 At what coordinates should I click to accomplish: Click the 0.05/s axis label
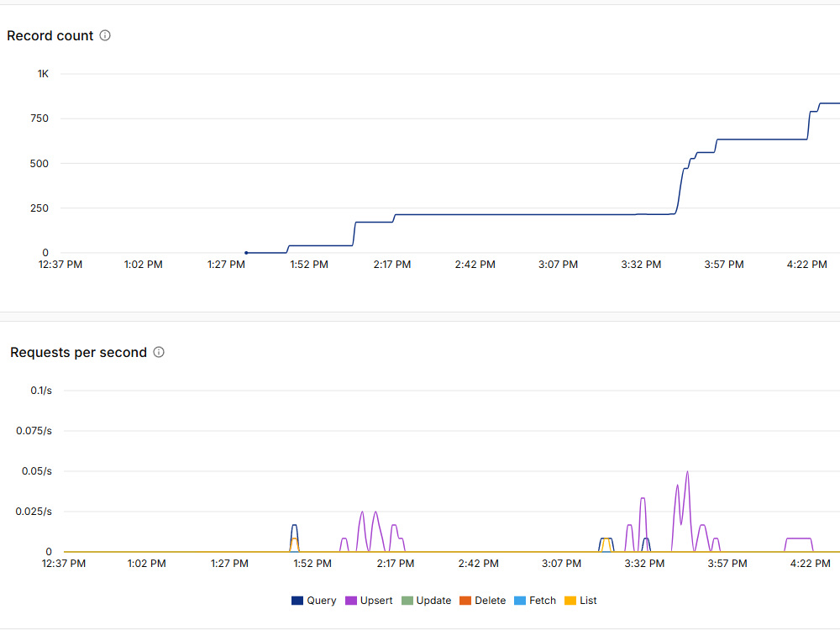coord(36,471)
